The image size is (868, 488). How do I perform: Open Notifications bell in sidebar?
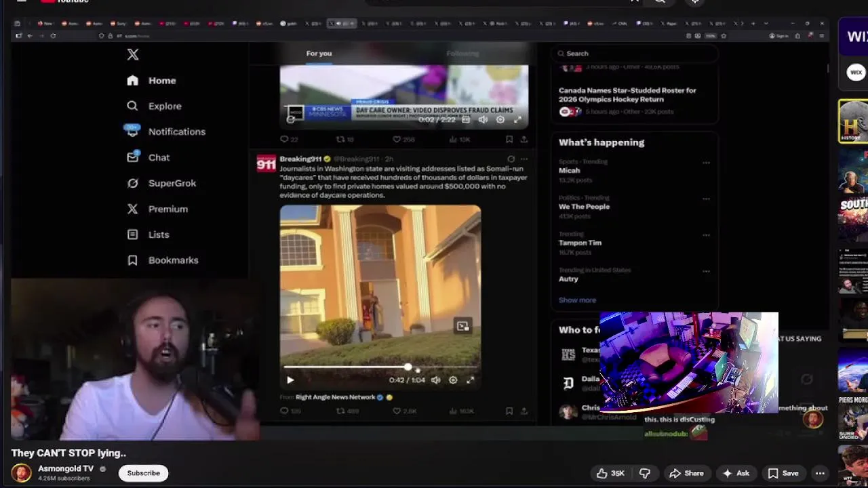click(132, 131)
